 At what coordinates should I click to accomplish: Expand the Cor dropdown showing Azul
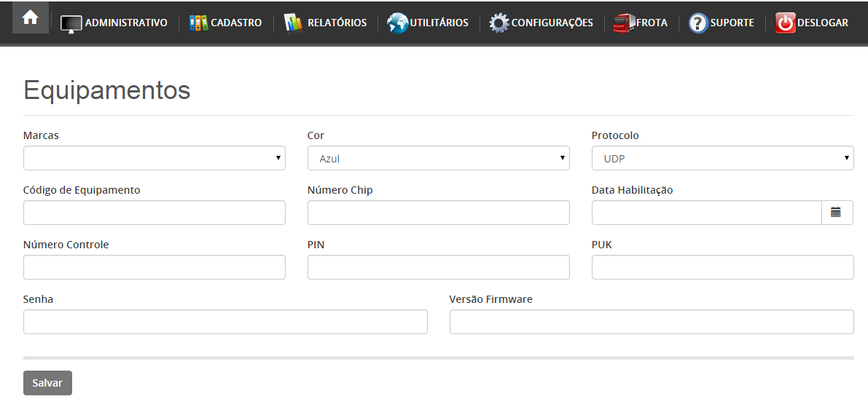tap(439, 158)
